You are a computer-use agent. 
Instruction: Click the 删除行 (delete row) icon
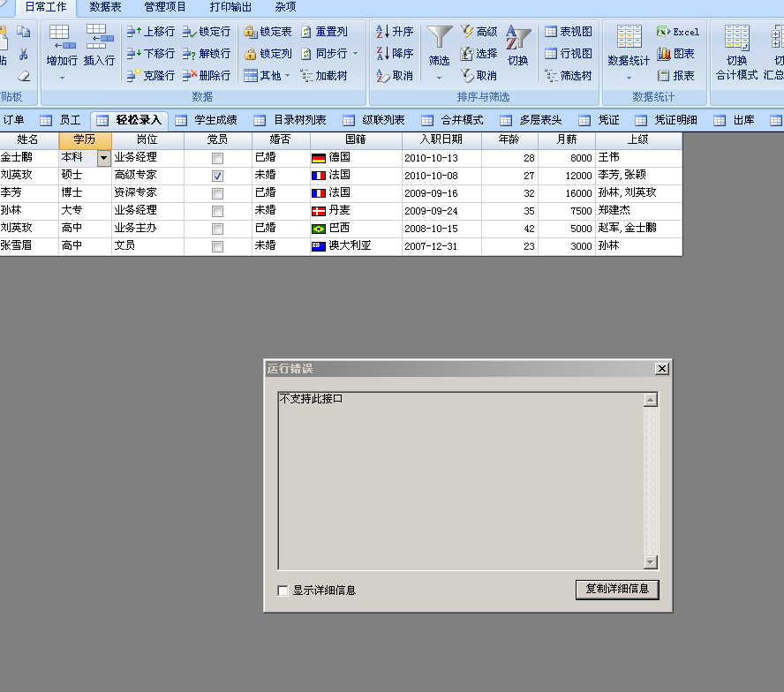[189, 76]
